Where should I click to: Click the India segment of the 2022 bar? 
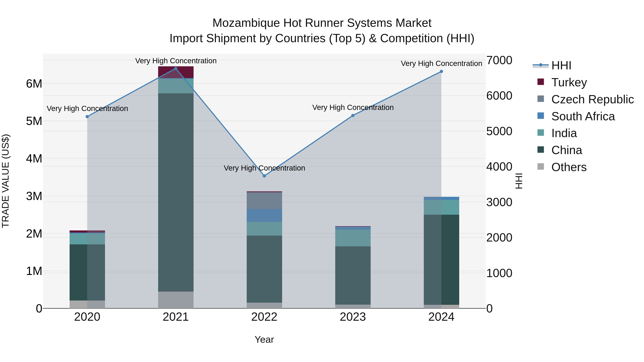pyautogui.click(x=264, y=229)
